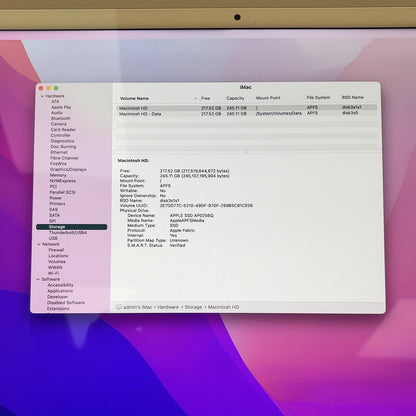Click the split pane divider handle
Screen dimensions: 416x416
click(x=246, y=151)
